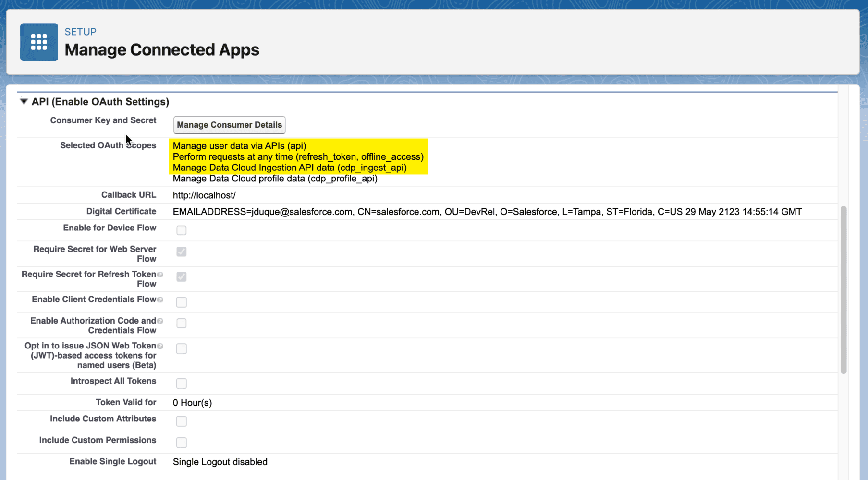The image size is (868, 480).
Task: Toggle Require Secret for Refresh Token Flow checkbox
Action: [181, 276]
